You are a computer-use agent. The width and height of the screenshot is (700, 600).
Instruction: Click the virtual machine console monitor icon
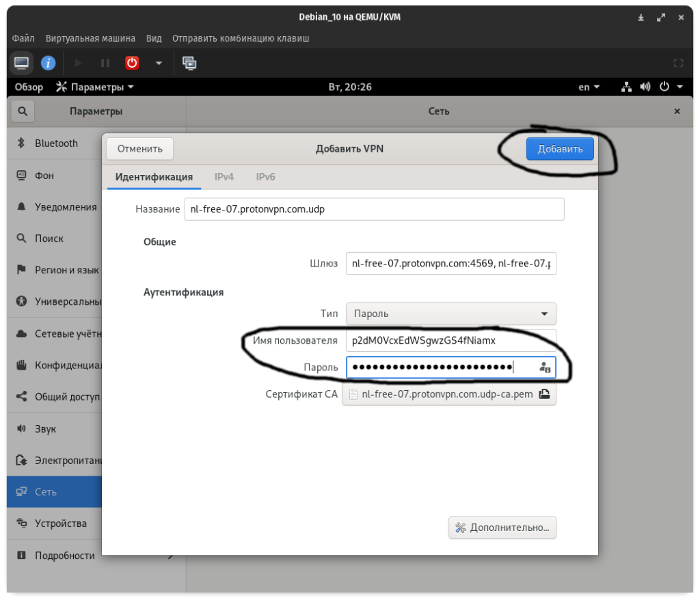coord(22,63)
